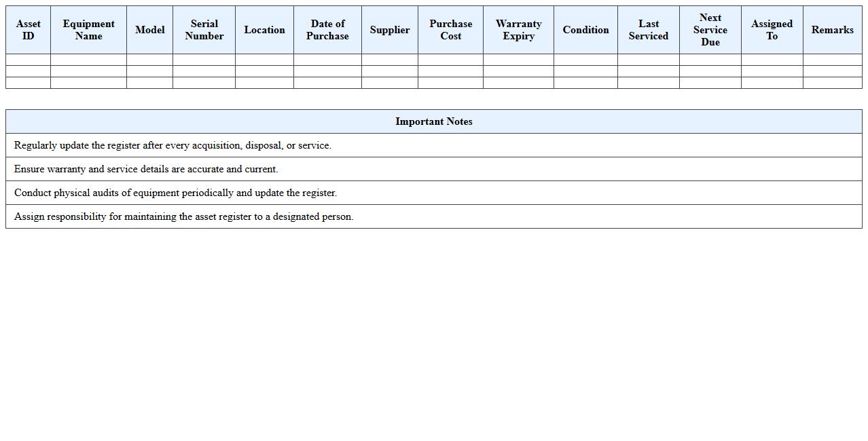Click the Important Notes heading
The image size is (868, 441).
click(x=433, y=121)
